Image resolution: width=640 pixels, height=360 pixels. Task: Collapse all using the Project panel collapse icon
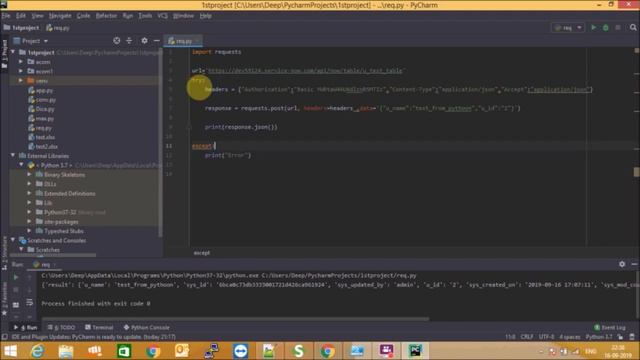[x=129, y=40]
